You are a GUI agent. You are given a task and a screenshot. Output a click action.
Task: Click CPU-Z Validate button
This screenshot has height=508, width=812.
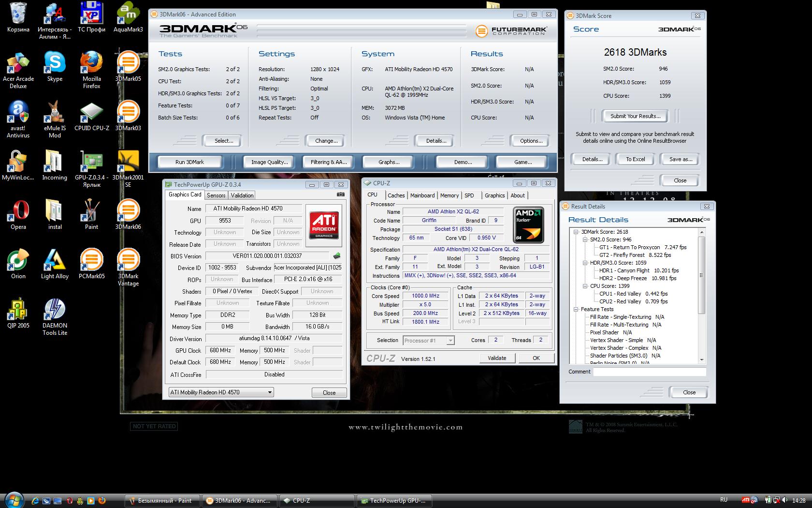[497, 358]
